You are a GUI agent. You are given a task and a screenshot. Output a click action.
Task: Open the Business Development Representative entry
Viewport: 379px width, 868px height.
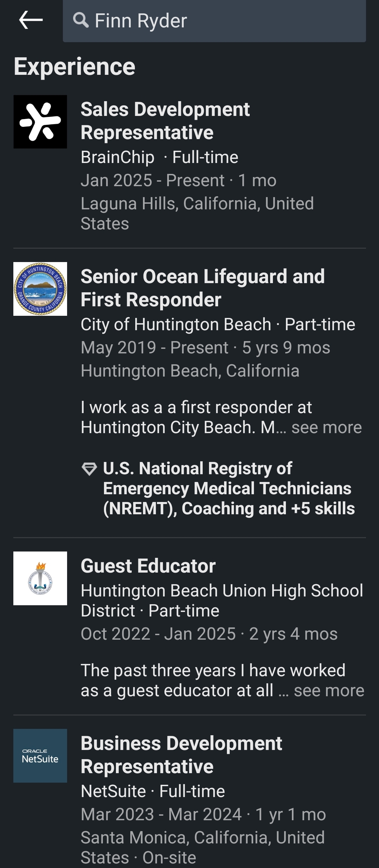(181, 755)
